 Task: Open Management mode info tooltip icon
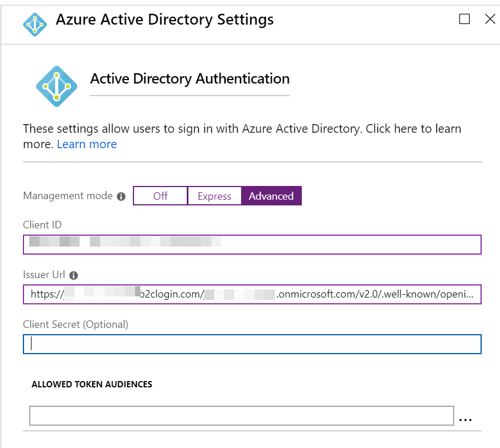point(121,196)
